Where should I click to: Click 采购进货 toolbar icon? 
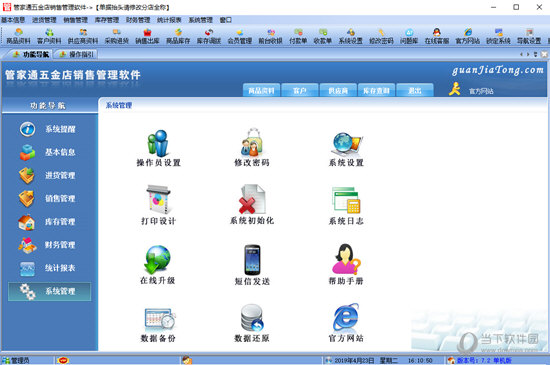coord(116,37)
